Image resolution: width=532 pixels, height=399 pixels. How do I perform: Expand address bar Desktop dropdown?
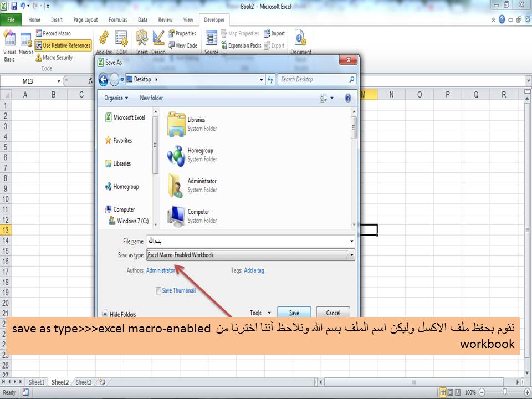tap(261, 79)
